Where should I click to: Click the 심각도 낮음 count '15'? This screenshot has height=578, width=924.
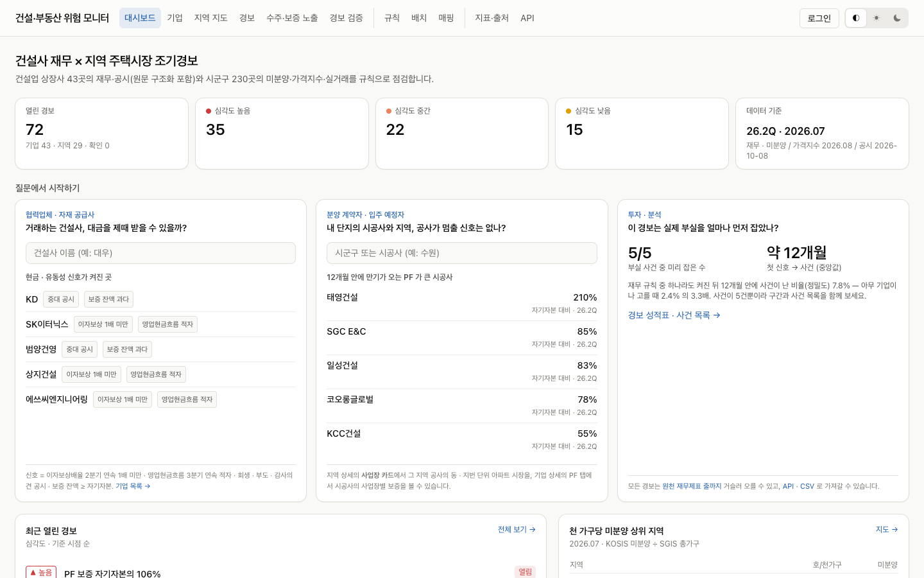tap(574, 130)
